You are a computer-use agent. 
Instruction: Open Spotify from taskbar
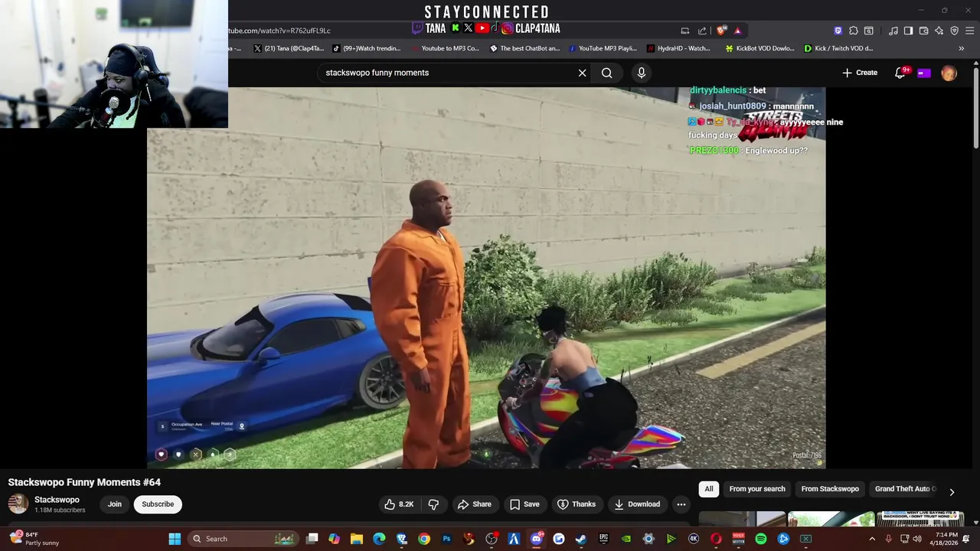(x=761, y=539)
